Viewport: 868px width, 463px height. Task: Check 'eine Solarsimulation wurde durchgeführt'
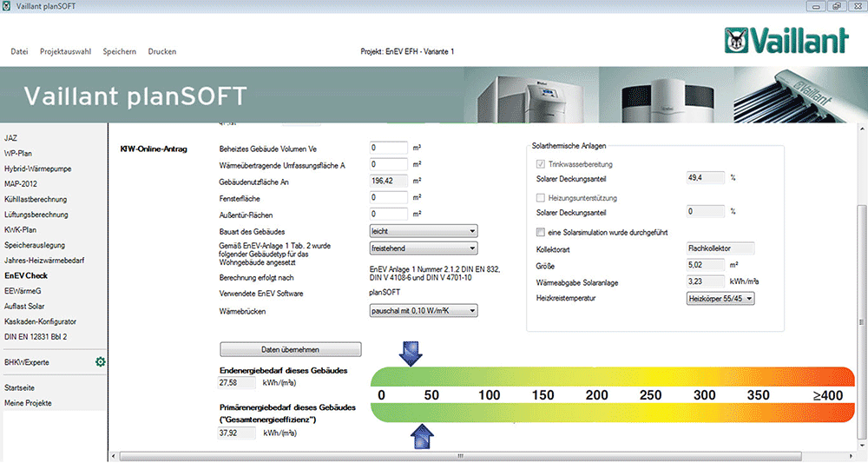(540, 232)
